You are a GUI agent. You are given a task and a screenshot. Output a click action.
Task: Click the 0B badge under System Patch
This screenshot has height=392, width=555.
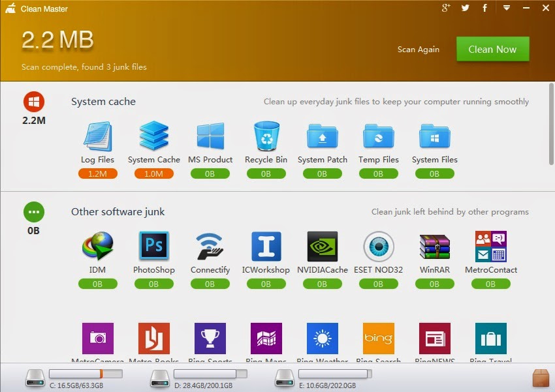tap(322, 173)
